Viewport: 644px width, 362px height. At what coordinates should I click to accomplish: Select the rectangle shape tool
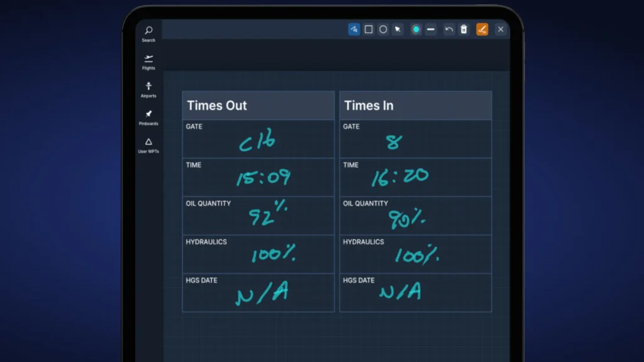click(x=369, y=30)
